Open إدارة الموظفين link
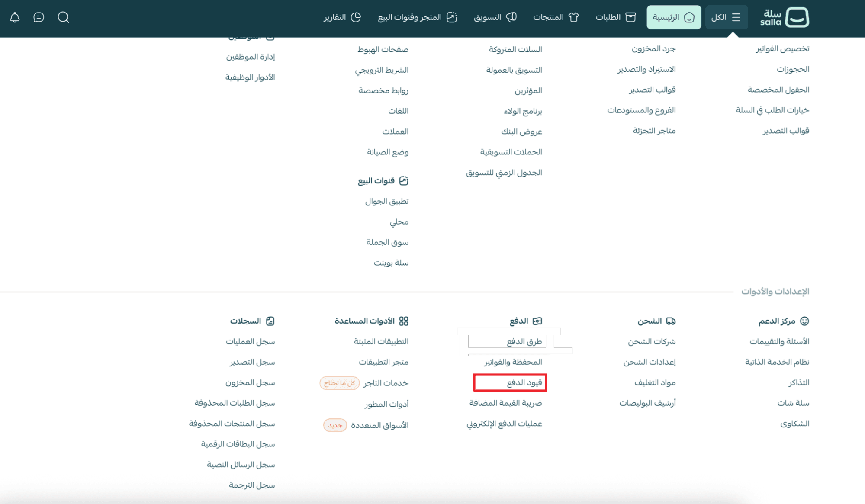 click(250, 57)
